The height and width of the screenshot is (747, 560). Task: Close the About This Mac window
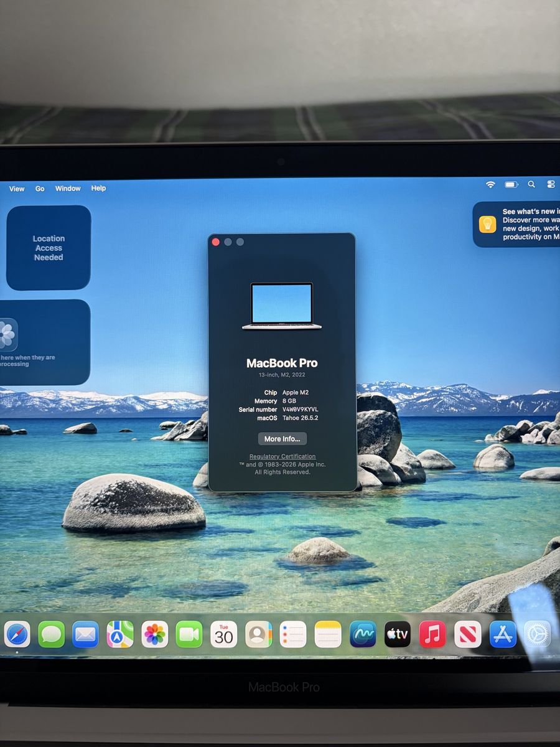[216, 242]
